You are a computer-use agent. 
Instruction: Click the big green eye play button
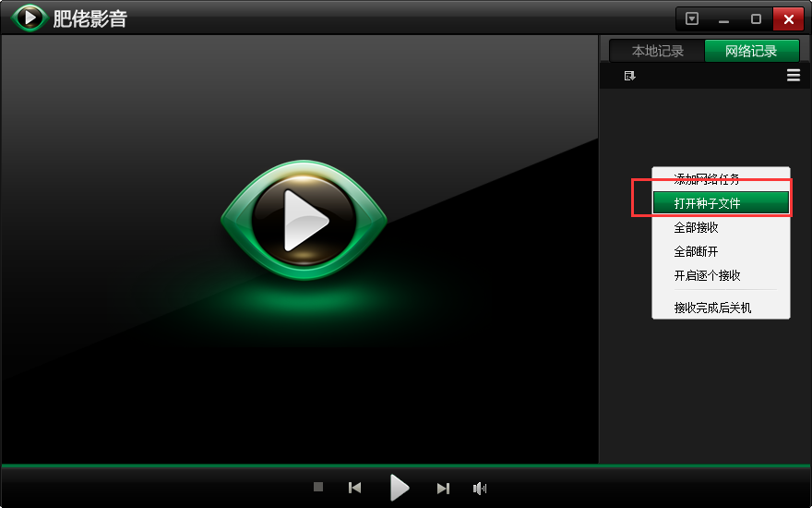pos(304,221)
